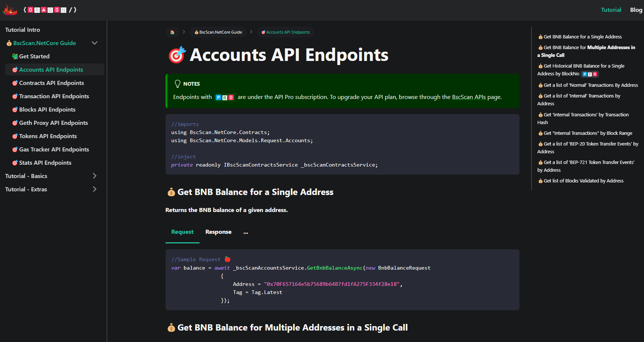Expand Tutorial - Basics chevron
The width and height of the screenshot is (644, 342).
95,176
